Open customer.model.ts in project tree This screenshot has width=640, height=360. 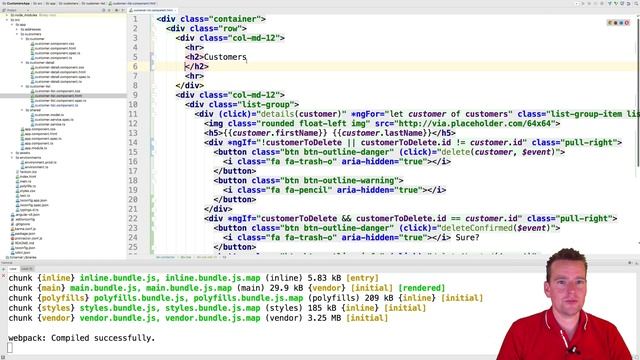[47, 115]
